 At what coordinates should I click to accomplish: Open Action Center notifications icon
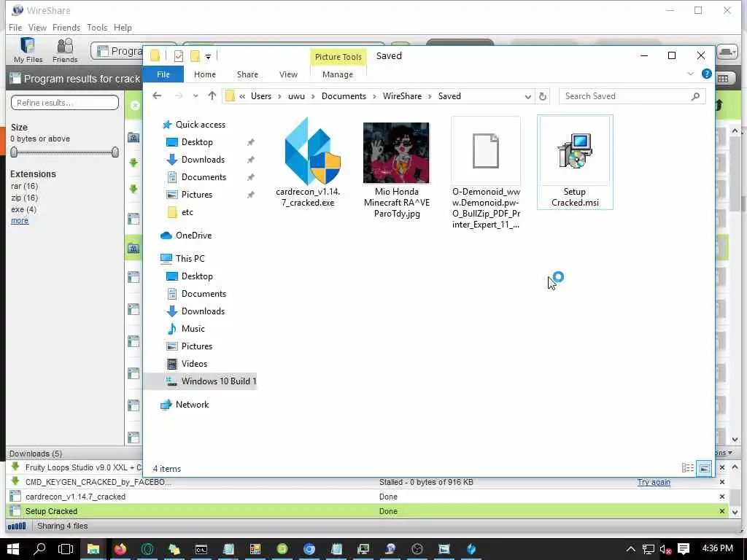(x=684, y=549)
